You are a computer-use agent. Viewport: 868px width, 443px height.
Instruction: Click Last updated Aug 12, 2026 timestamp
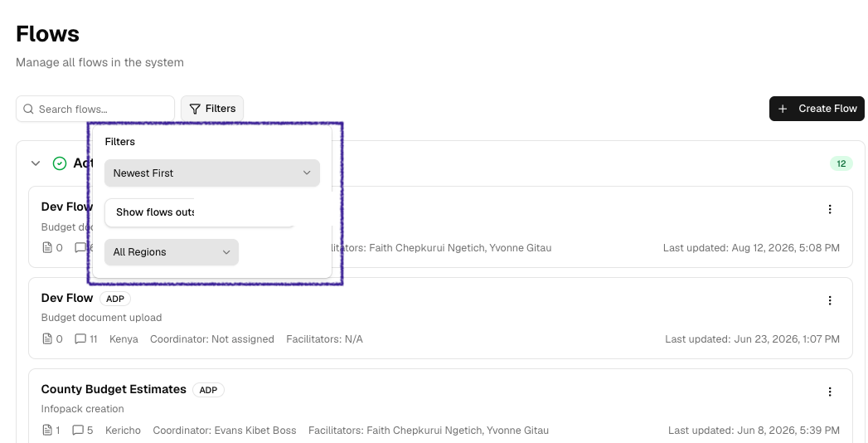pyautogui.click(x=751, y=248)
